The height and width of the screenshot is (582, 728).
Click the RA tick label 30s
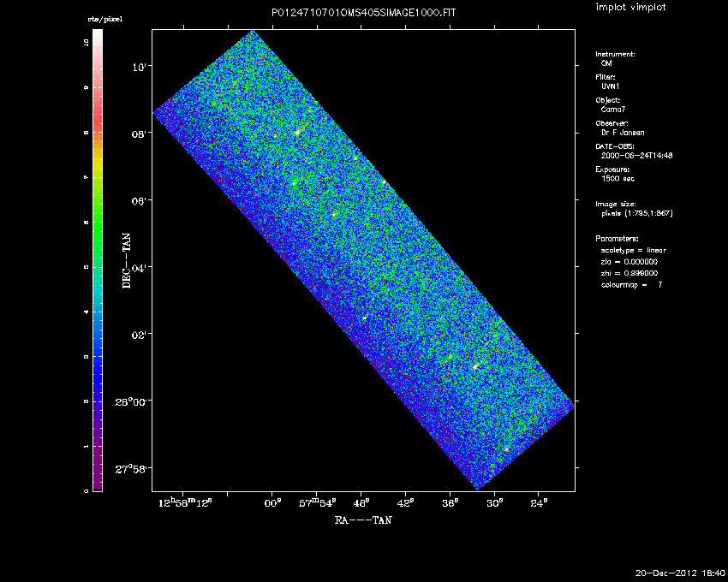(x=495, y=503)
